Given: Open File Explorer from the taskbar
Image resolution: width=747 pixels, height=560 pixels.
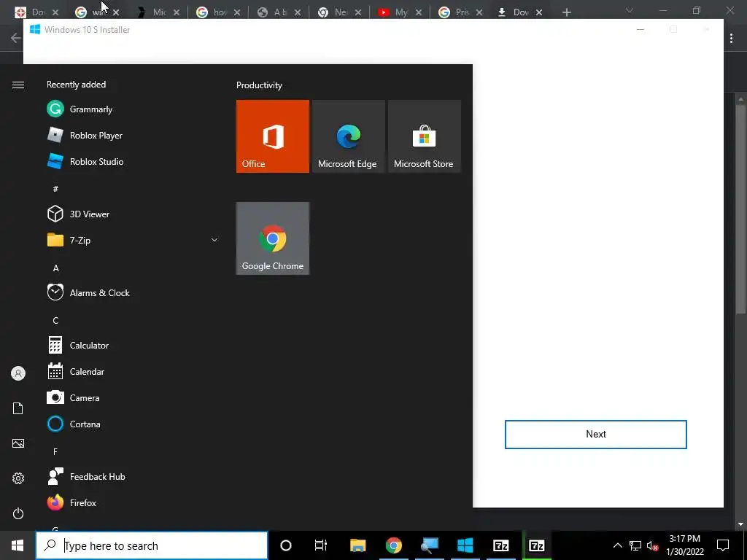Looking at the screenshot, I should pyautogui.click(x=357, y=545).
